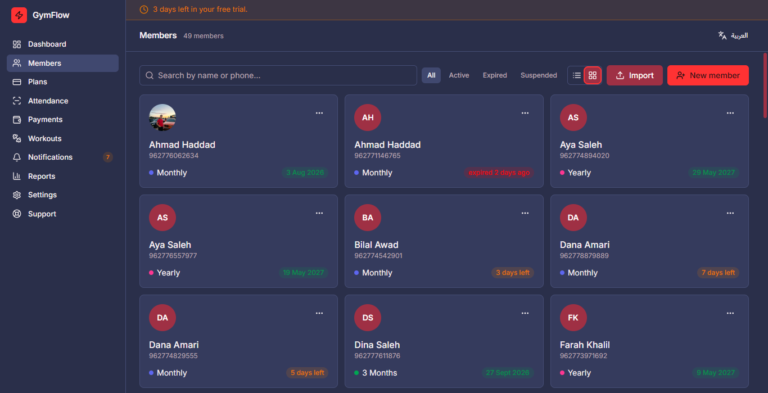Click the "9 May 2027" badge
768x393 pixels.
tap(716, 373)
